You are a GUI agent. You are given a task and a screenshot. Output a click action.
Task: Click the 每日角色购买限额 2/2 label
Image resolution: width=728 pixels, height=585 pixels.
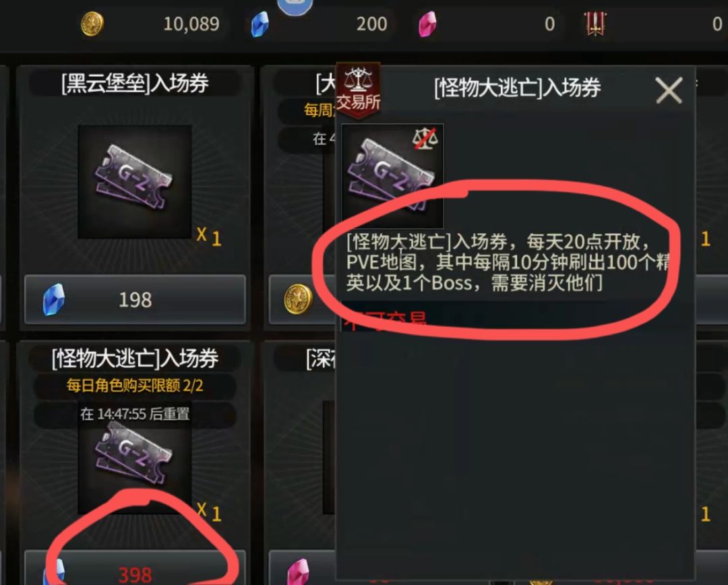point(135,386)
